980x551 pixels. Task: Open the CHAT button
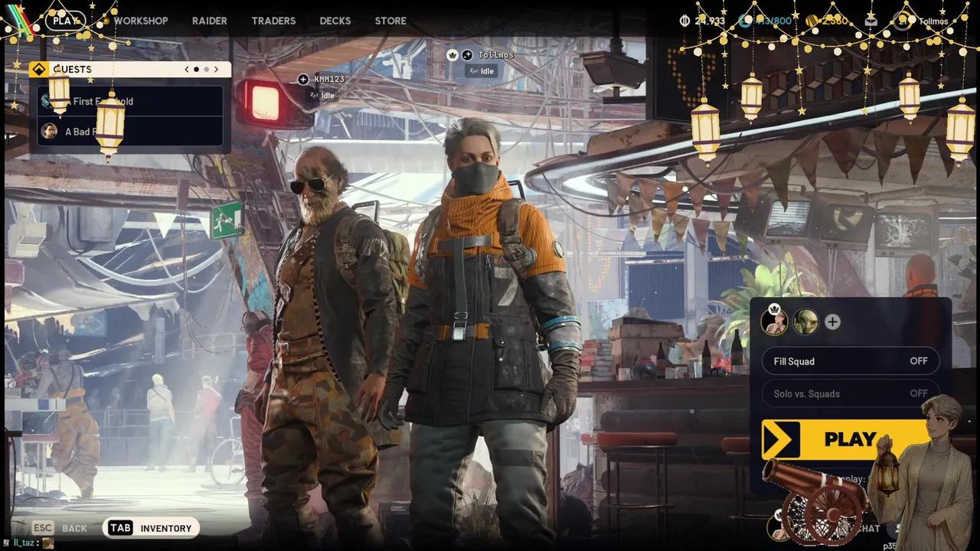[x=867, y=528]
